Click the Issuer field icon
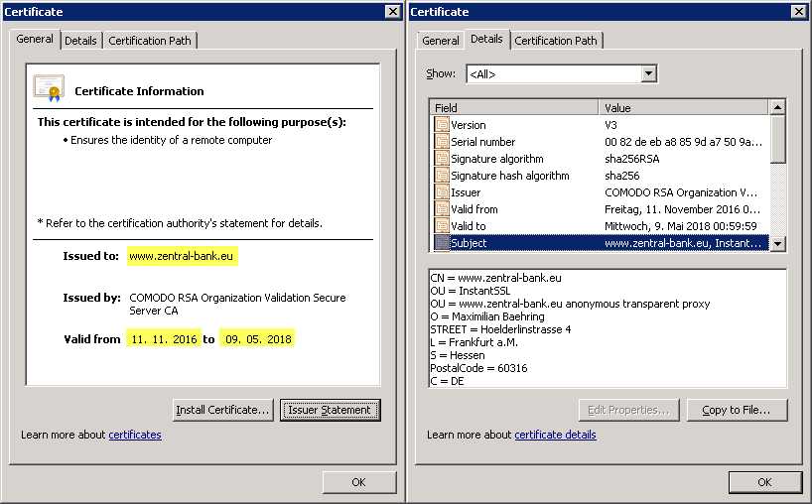The image size is (812, 504). pos(442,192)
